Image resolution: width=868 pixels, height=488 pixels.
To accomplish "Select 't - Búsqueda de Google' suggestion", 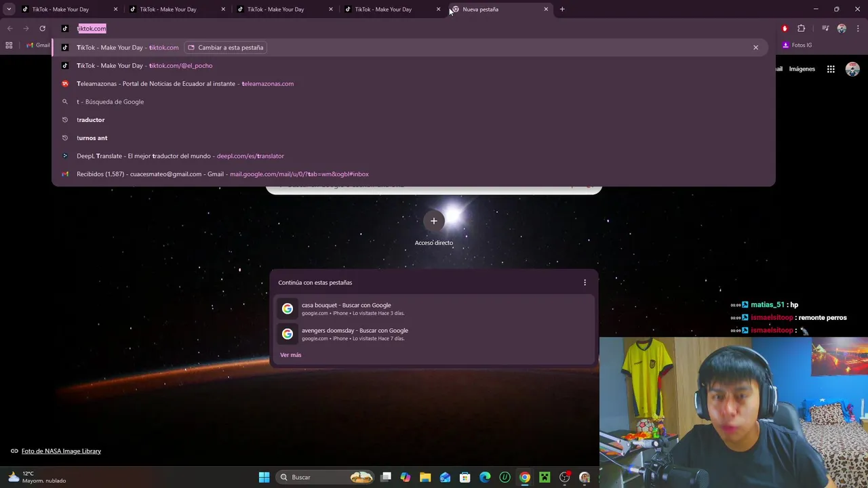I will 414,102.
